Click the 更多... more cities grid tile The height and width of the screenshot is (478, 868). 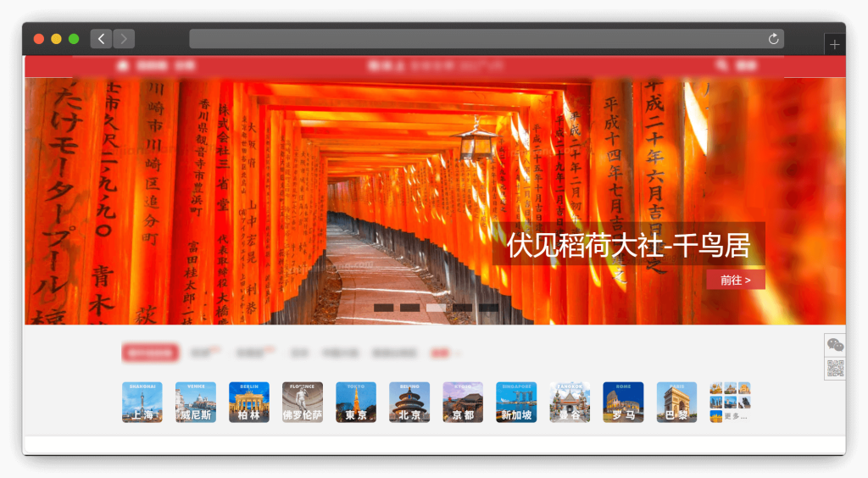(x=730, y=403)
